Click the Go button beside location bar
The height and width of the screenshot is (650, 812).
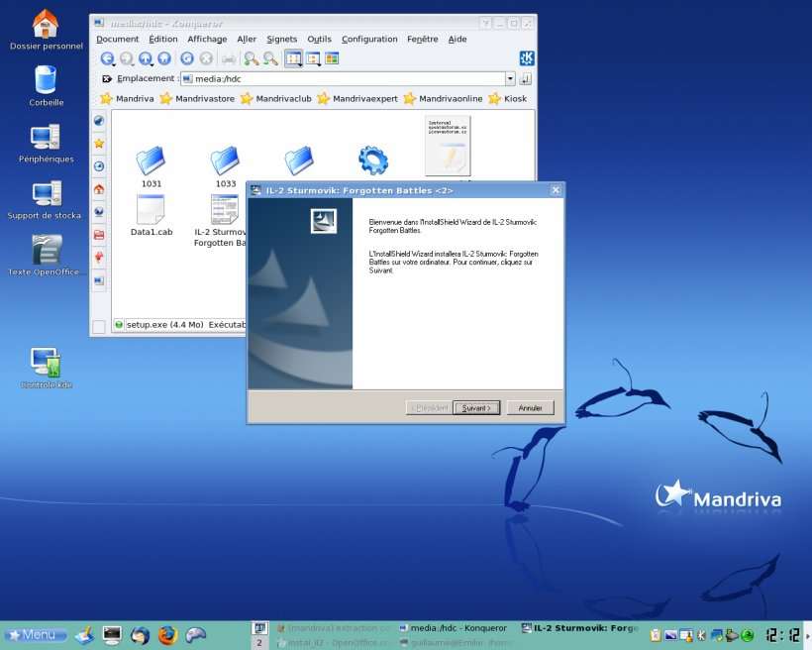coord(526,79)
